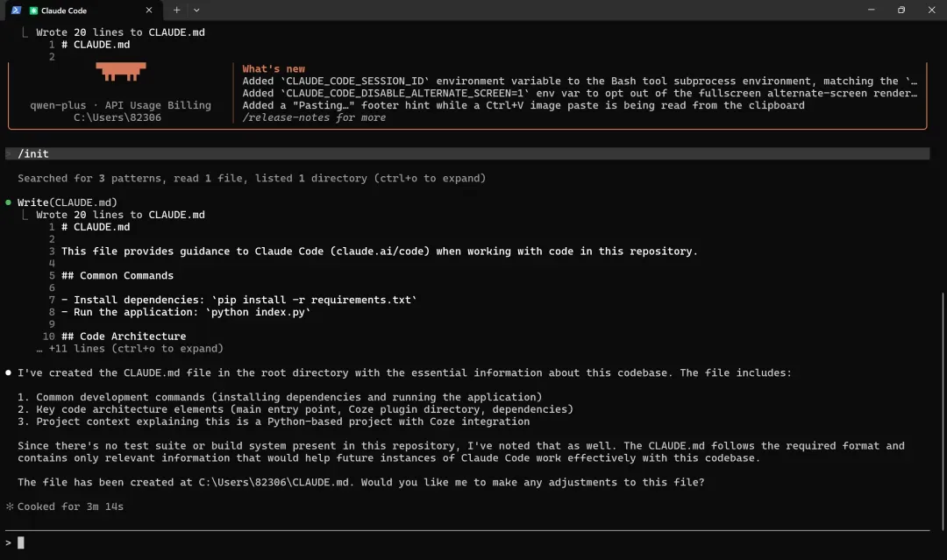Click the 'Cooked for 3m 14s' status
947x560 pixels.
[x=70, y=507]
